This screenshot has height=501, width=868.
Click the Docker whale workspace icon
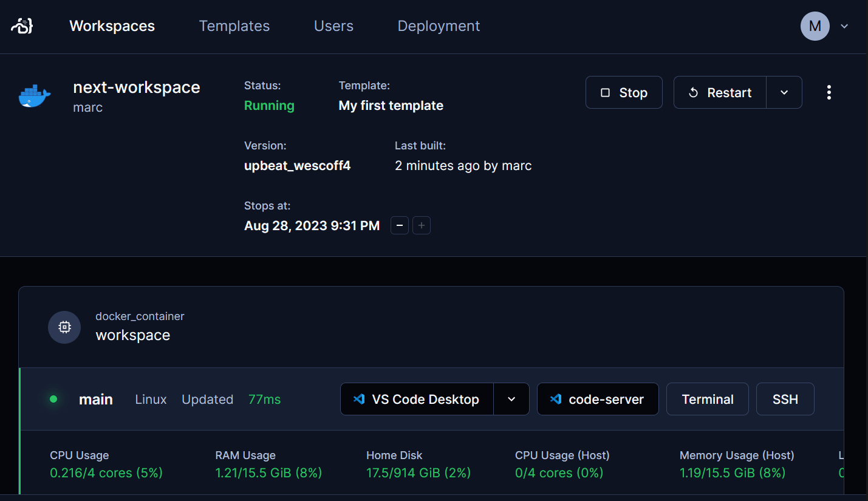pyautogui.click(x=35, y=96)
